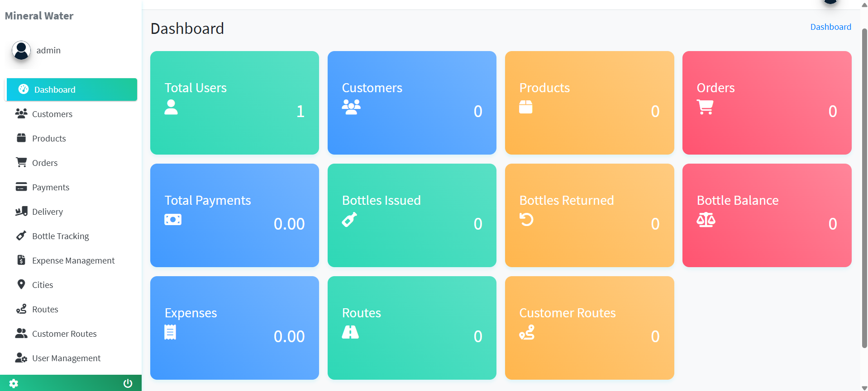The width and height of the screenshot is (868, 391).
Task: Go to User Management in the sidebar
Action: coord(71,358)
